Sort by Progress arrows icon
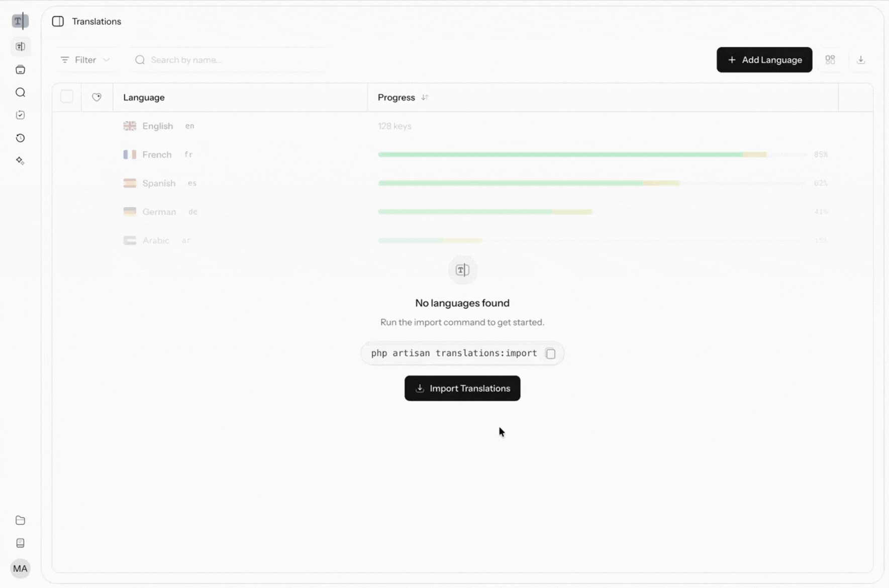The image size is (889, 588). (x=425, y=97)
